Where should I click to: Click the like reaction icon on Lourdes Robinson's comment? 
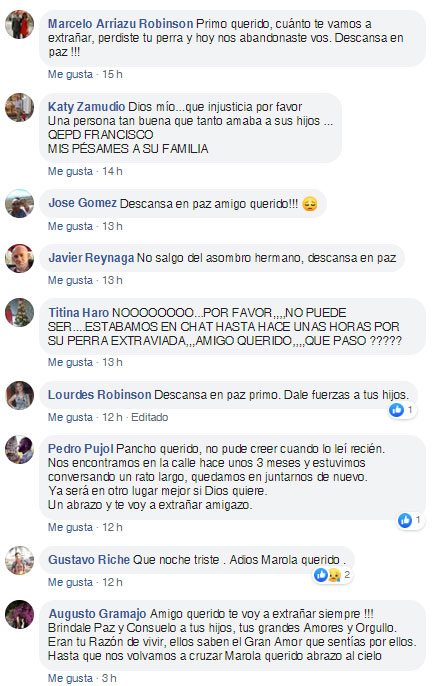[397, 410]
